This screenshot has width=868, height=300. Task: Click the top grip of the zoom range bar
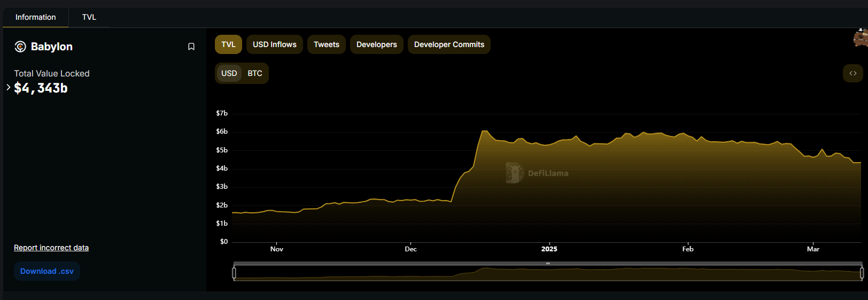pos(548,264)
